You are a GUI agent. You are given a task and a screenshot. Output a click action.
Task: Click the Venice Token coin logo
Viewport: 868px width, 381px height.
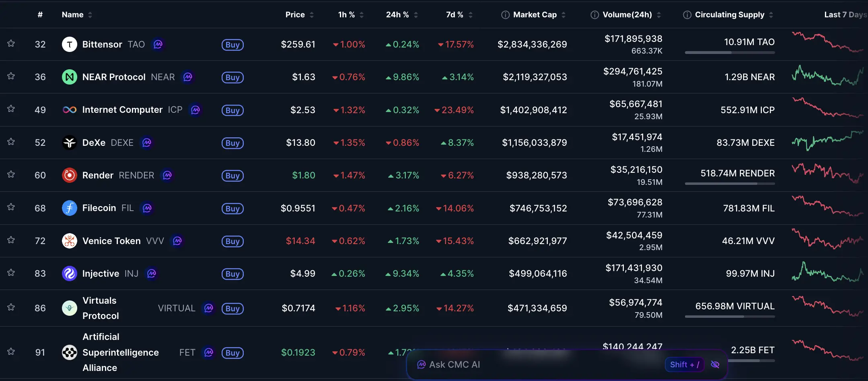(x=70, y=241)
